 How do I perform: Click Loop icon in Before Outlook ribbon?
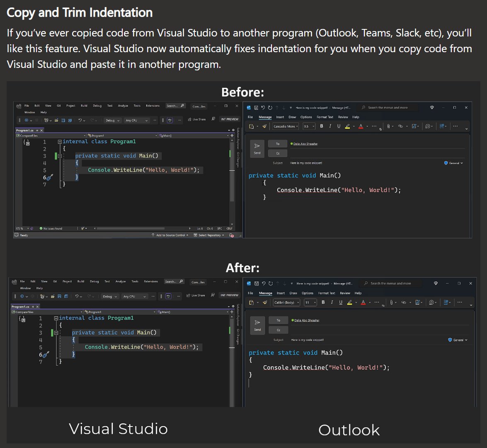428,126
